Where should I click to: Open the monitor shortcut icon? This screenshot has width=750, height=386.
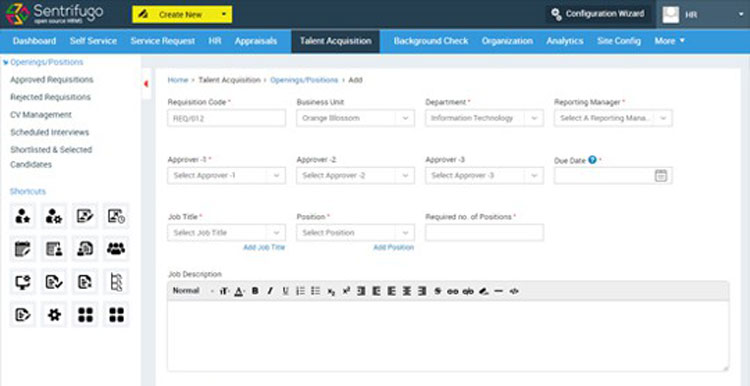22,282
